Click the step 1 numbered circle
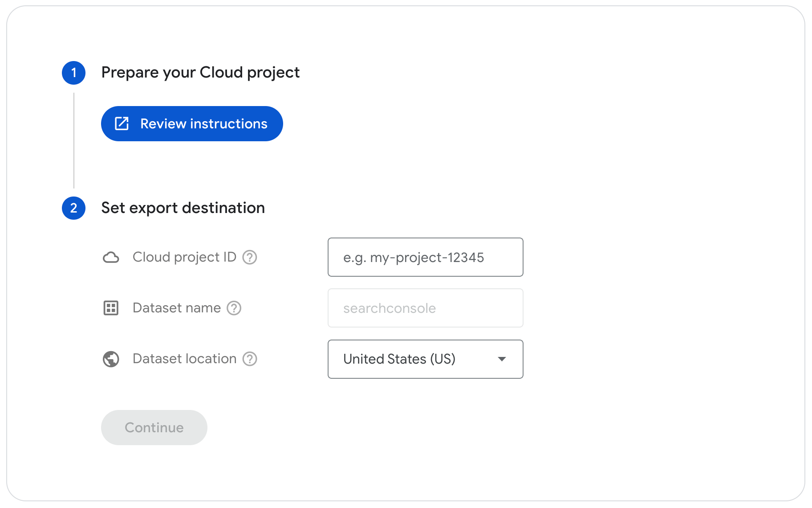This screenshot has height=508, width=812. [x=73, y=73]
